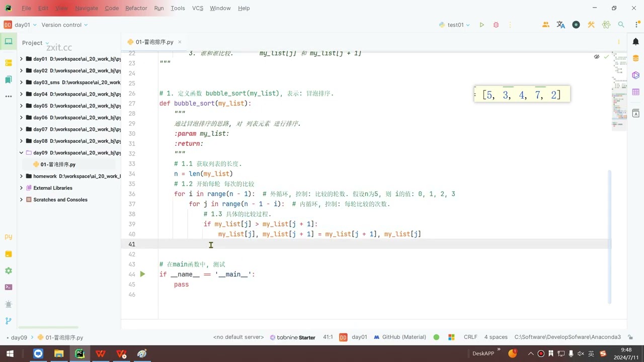Click the green inspections checkmark
The width and height of the screenshot is (644, 362).
click(606, 57)
